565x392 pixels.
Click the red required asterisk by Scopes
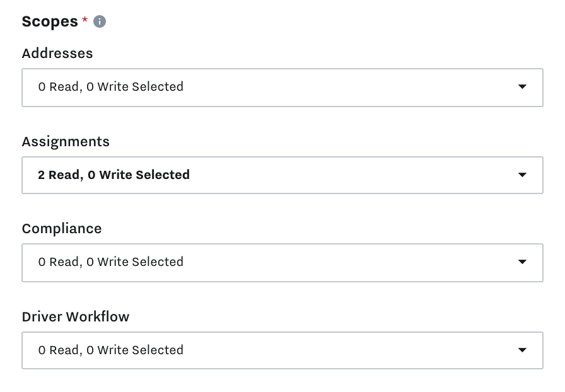point(85,21)
